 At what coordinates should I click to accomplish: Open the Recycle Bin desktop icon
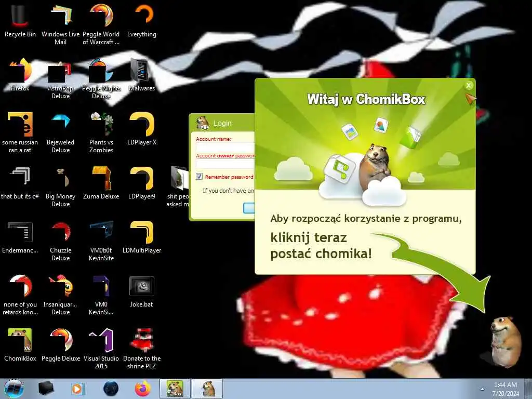point(20,21)
